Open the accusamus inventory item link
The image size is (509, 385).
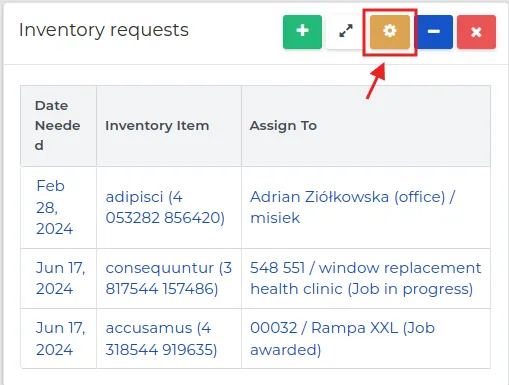[x=161, y=339]
